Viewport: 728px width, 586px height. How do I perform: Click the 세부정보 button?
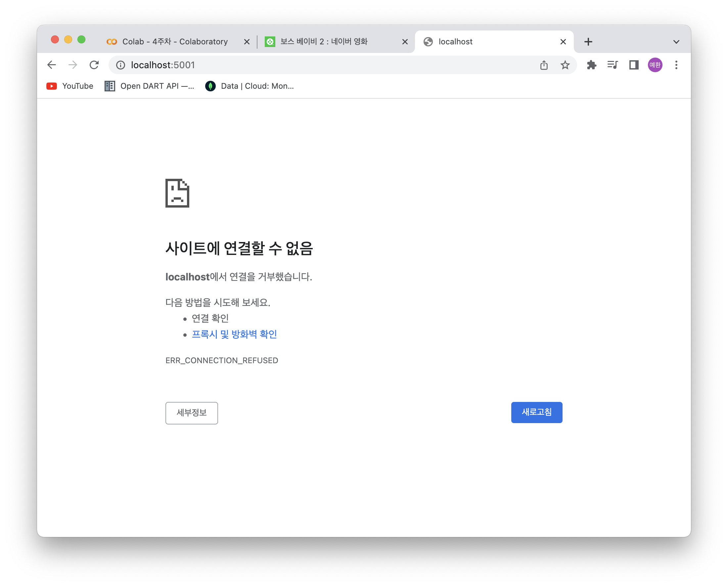[192, 413]
